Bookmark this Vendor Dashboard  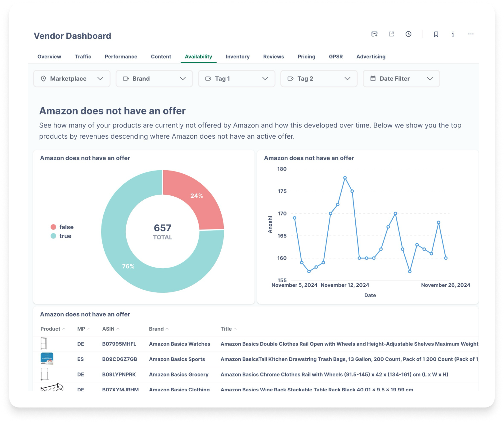click(436, 34)
